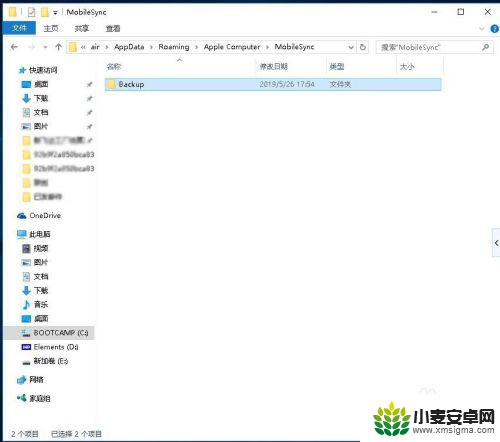Viewport: 500px width, 442px height.
Task: Open the ribbon help icon
Action: pyautogui.click(x=495, y=29)
